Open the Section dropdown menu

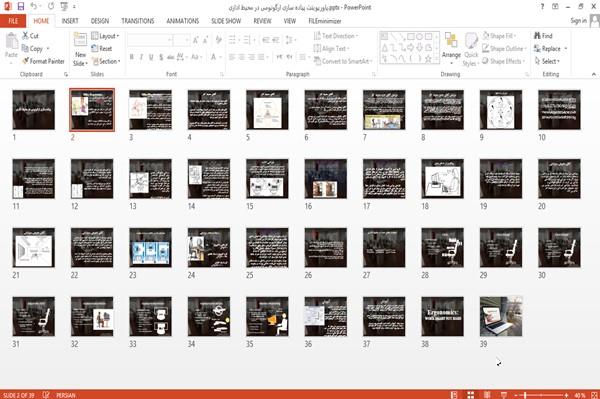click(106, 61)
